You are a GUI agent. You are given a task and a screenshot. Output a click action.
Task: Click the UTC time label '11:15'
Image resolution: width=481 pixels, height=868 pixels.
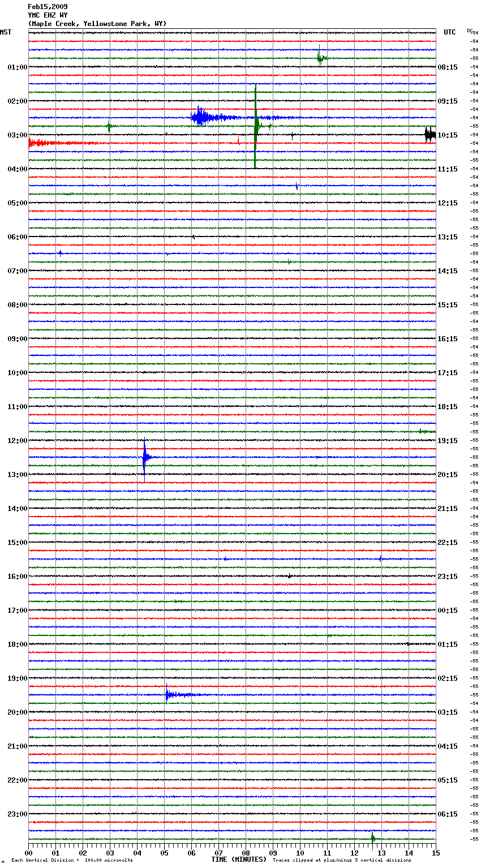coord(448,169)
